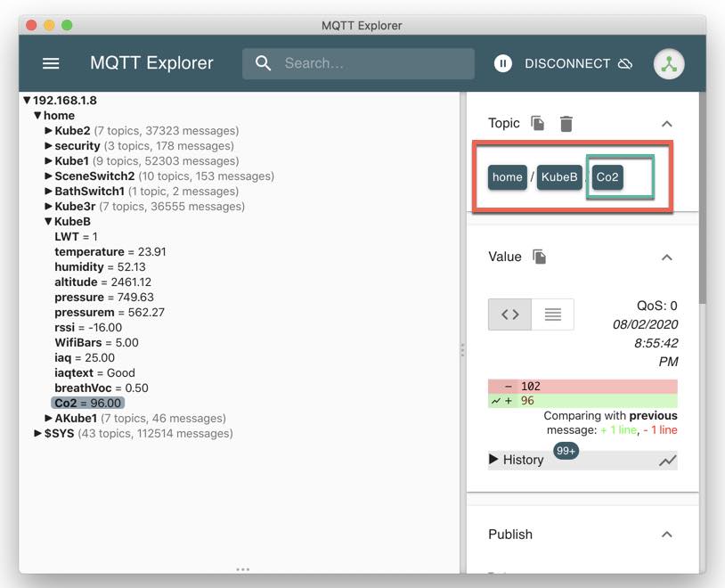Expand the SceneSwitch2 tree node

point(49,176)
